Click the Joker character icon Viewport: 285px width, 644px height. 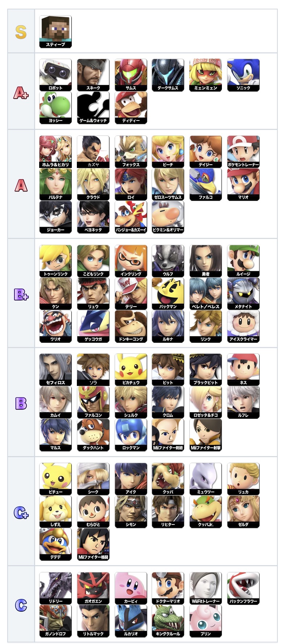click(x=55, y=217)
